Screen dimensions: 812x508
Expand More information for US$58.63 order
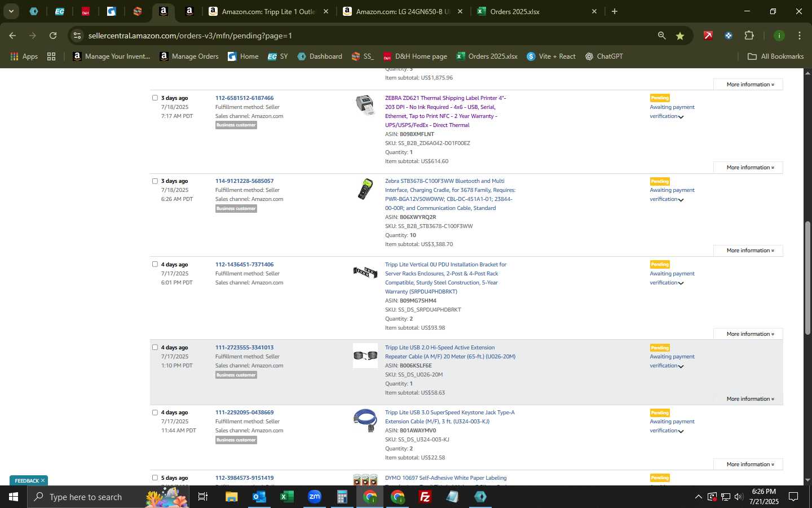[748, 399]
